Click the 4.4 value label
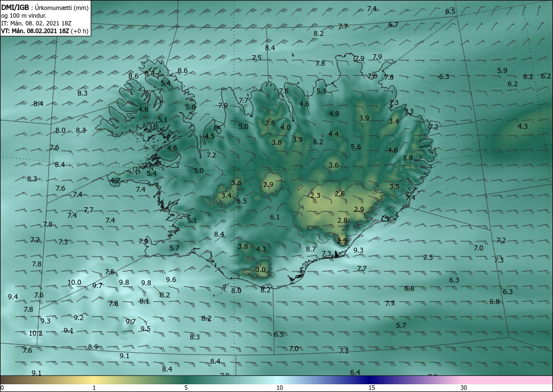 coord(333,134)
